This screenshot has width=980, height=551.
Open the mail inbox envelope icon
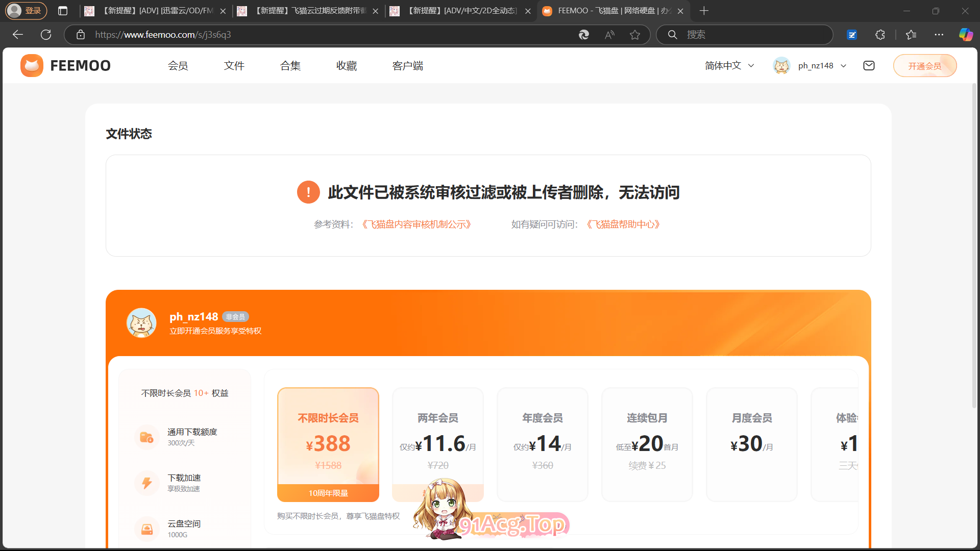tap(869, 66)
